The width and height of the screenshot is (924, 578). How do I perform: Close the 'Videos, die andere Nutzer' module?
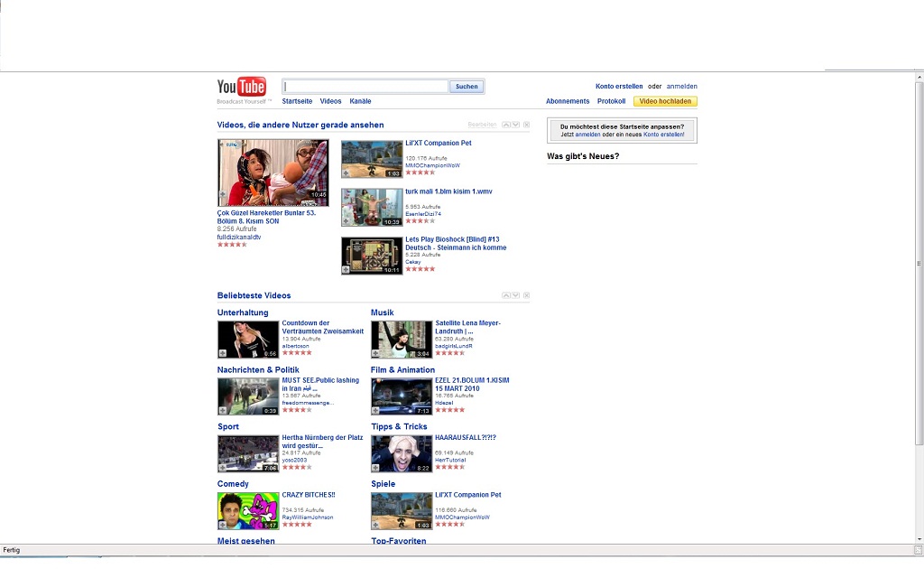(527, 125)
